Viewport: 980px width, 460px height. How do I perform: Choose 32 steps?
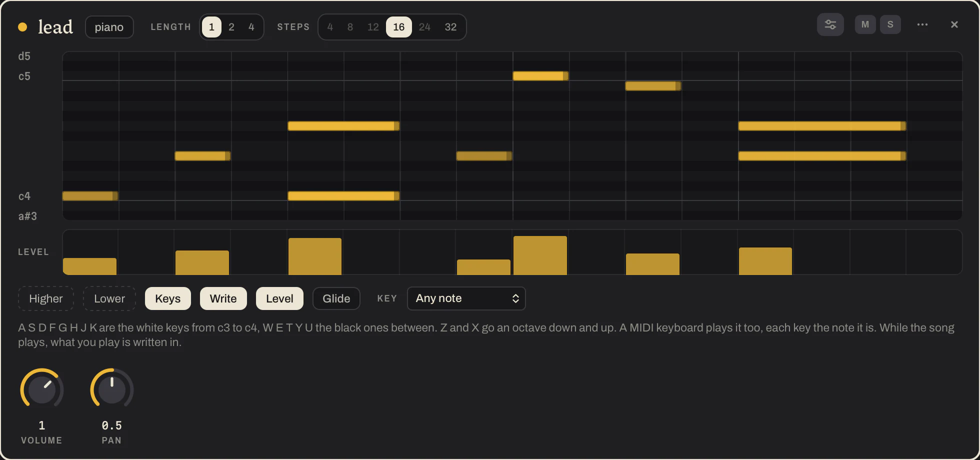[x=450, y=27]
